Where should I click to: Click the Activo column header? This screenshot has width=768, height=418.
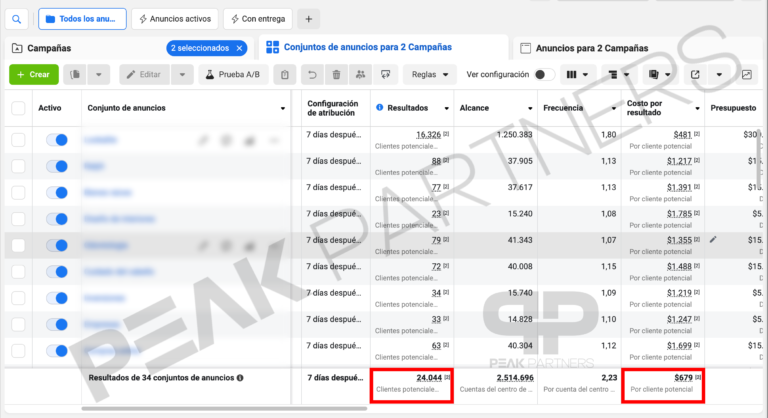pos(49,108)
